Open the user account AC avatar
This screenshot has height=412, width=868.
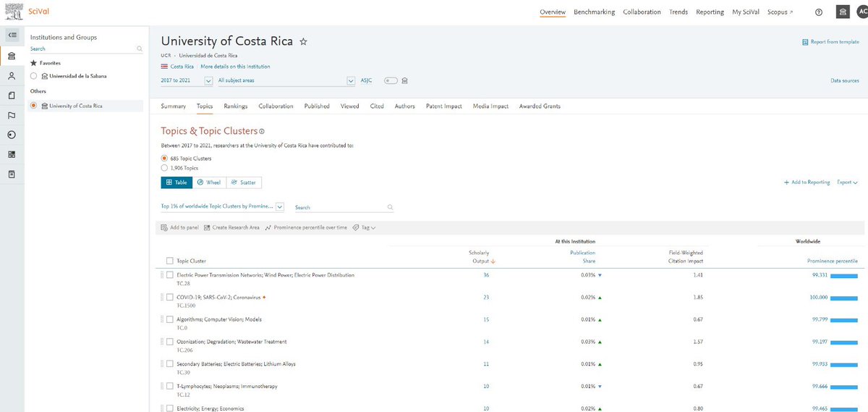(x=861, y=12)
